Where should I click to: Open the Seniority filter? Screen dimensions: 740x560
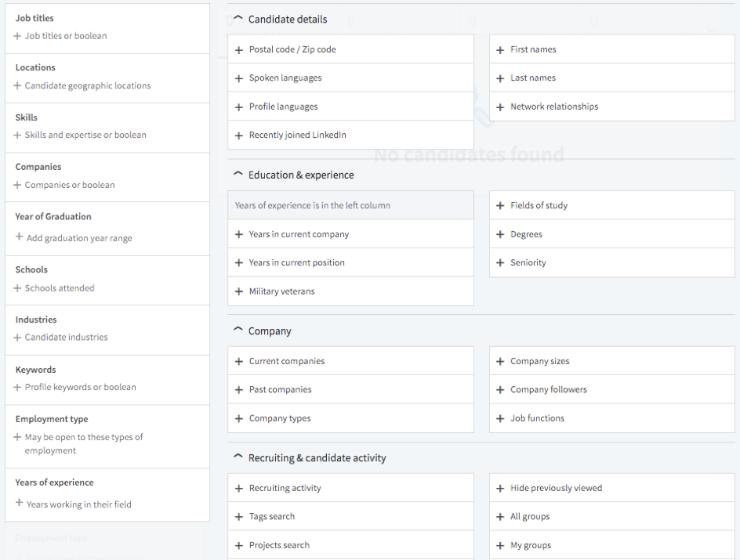tap(612, 262)
